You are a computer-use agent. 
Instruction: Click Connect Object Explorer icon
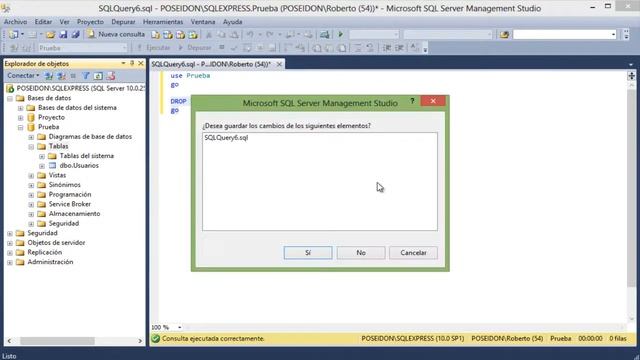point(49,76)
